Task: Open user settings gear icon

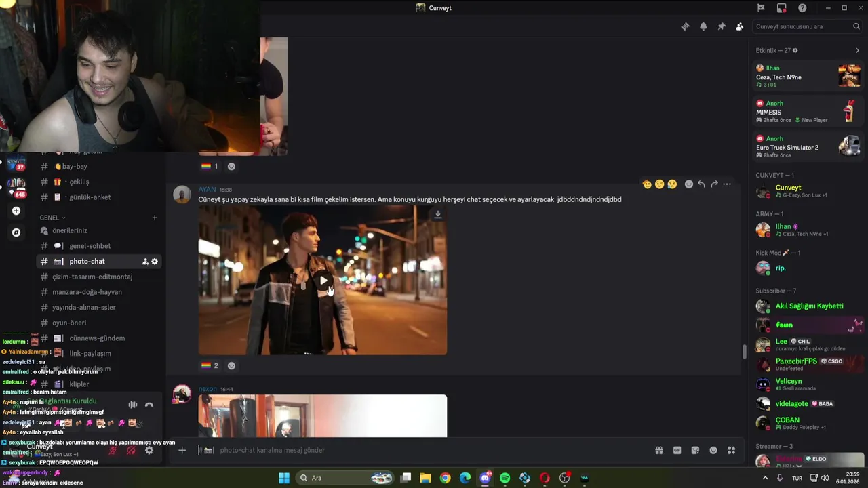Action: coord(149,450)
